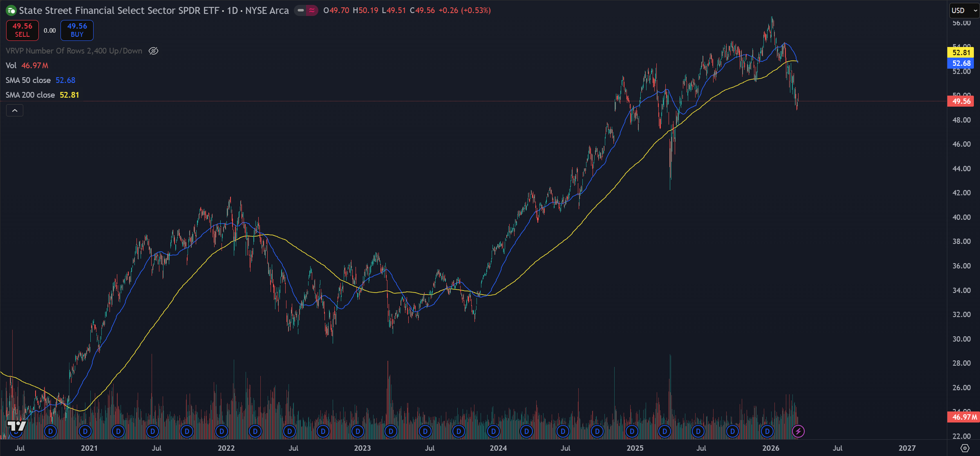Click the yellow 52.81 SMA price label

point(960,52)
